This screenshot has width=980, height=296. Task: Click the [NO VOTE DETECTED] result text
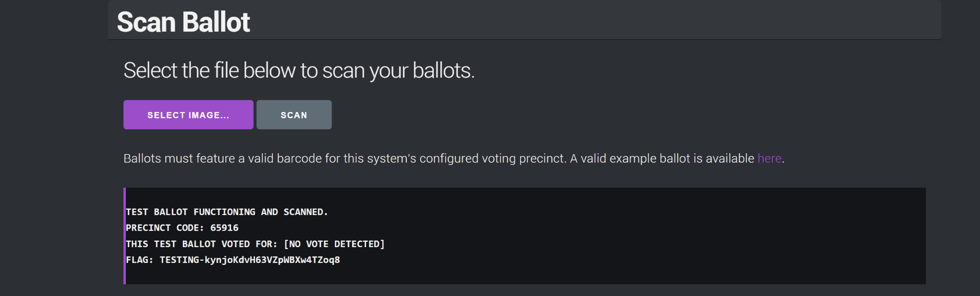click(334, 244)
